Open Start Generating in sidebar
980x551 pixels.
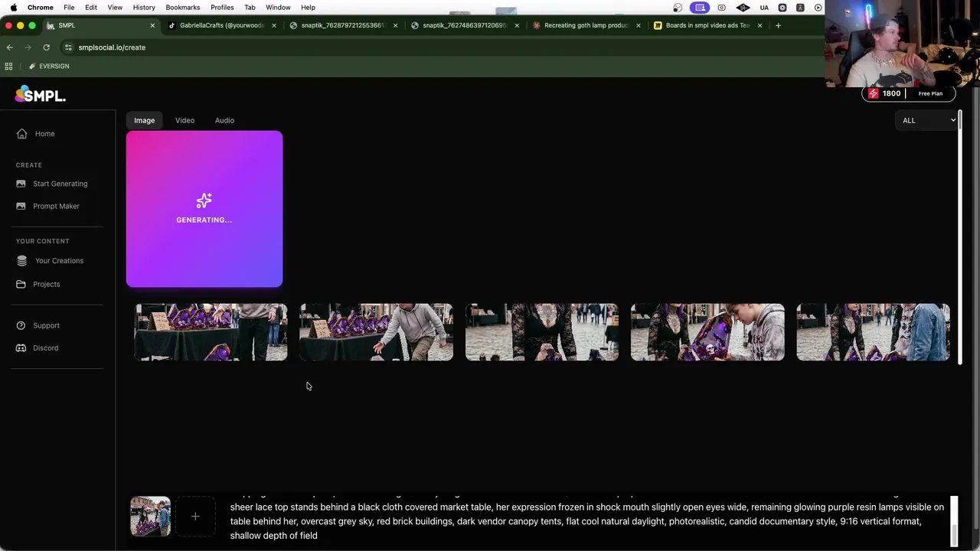tap(60, 184)
